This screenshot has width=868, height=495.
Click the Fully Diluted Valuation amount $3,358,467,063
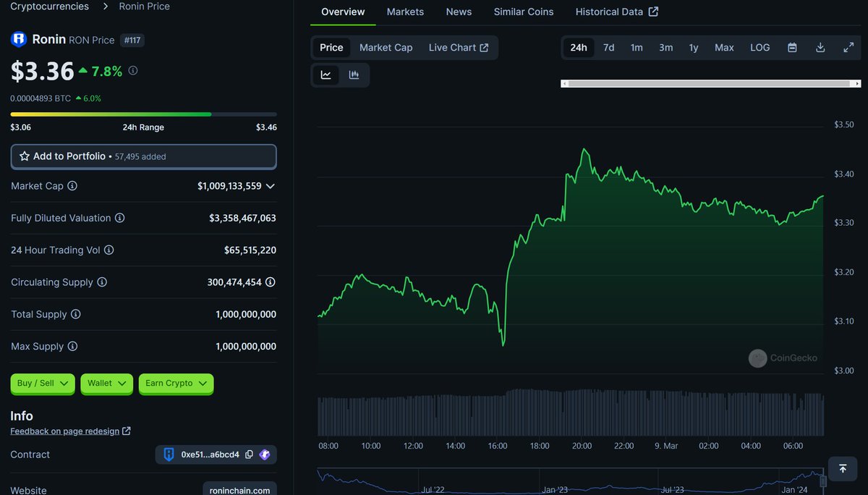click(x=242, y=218)
